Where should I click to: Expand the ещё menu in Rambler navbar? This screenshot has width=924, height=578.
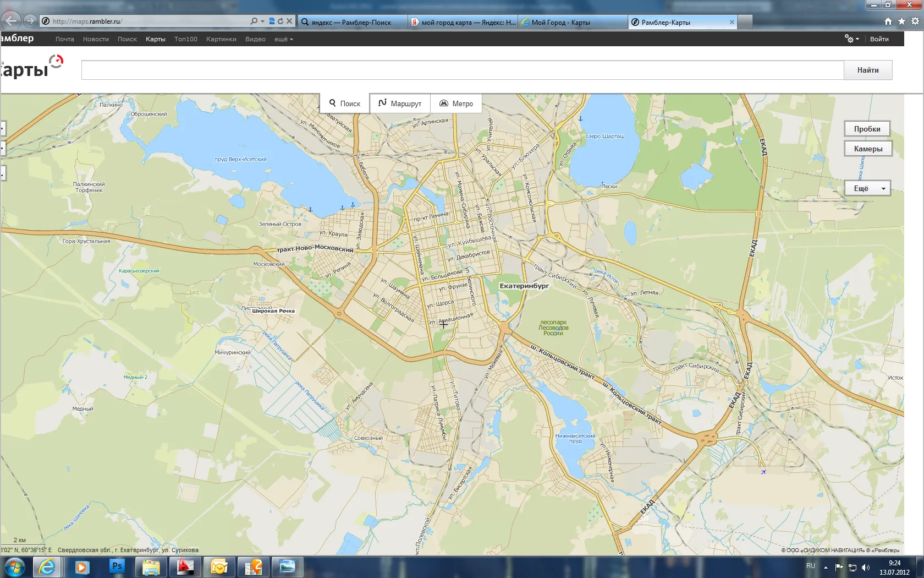coord(283,39)
